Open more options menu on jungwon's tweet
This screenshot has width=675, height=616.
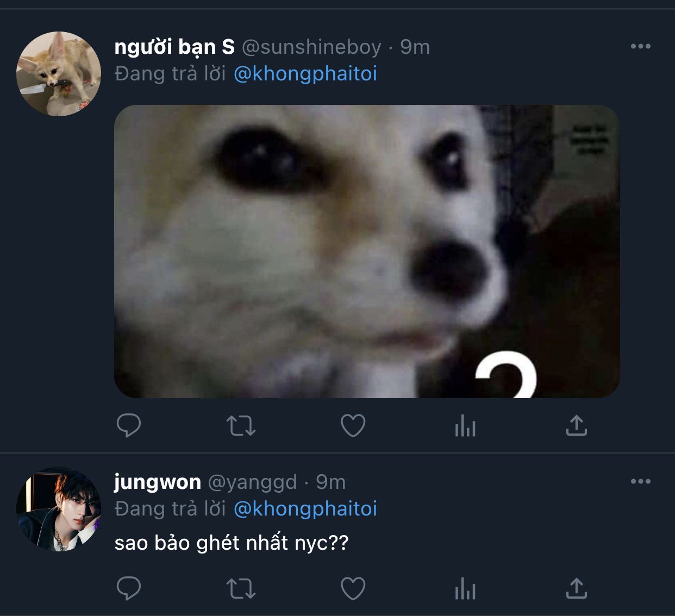click(x=640, y=481)
